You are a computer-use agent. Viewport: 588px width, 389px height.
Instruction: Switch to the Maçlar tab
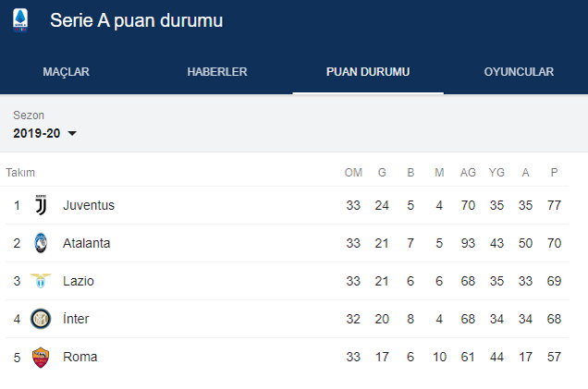[x=66, y=72]
